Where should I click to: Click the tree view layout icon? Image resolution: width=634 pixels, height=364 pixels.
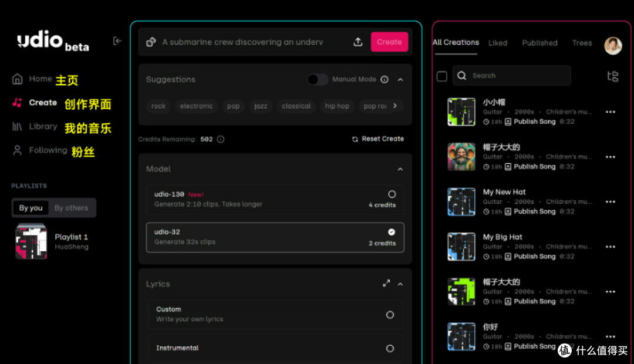(613, 76)
